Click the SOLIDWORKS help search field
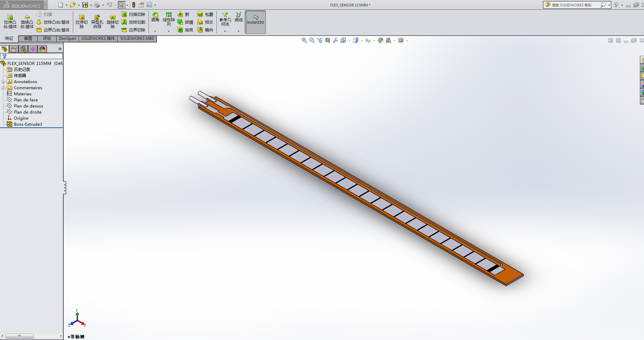Viewport: 644px width, 340px height. point(575,5)
